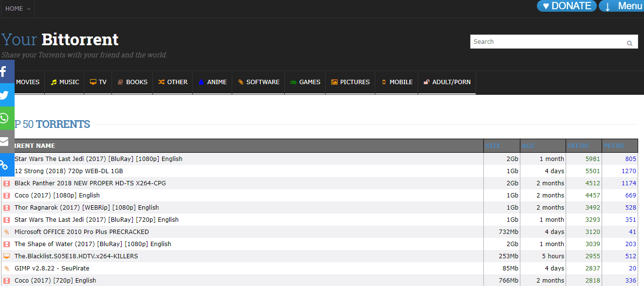Click the 1270 peers value
Image resolution: width=644 pixels, height=286 pixels.
[x=629, y=171]
